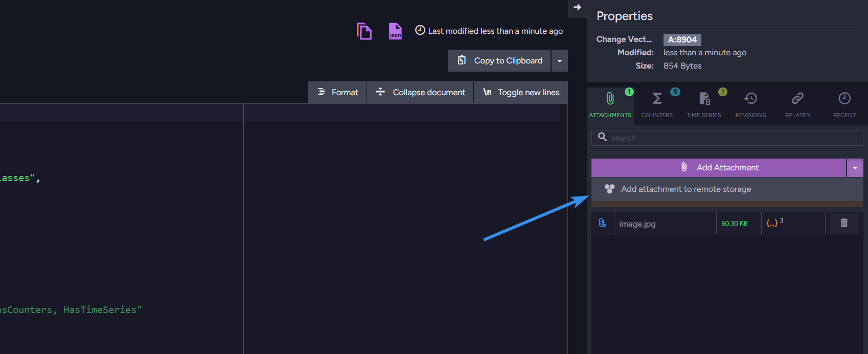Image resolution: width=868 pixels, height=354 pixels.
Task: Click the remote storage cubes icon
Action: (609, 189)
